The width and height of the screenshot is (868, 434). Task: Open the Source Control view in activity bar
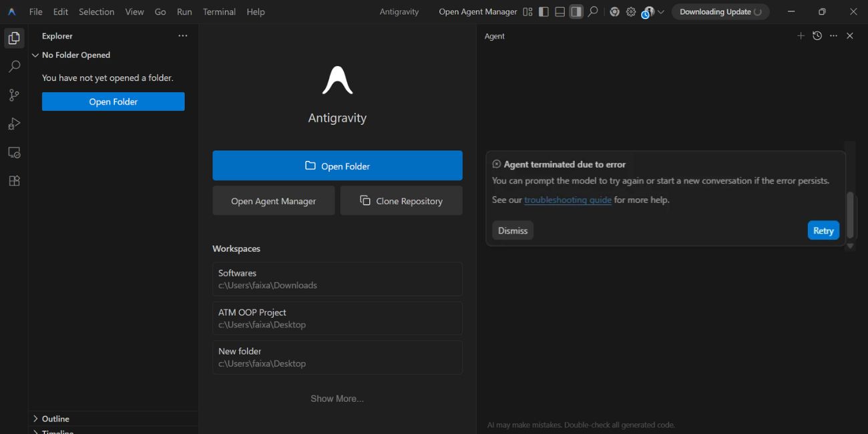(14, 95)
